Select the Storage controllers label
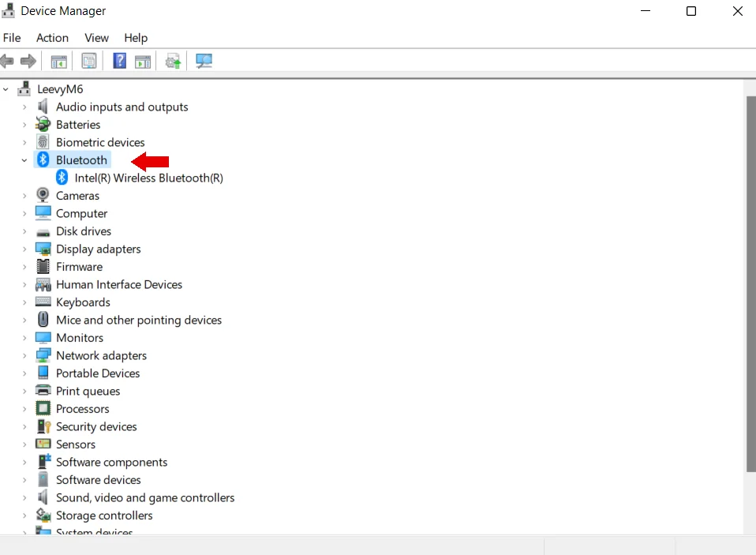756x555 pixels. [104, 516]
